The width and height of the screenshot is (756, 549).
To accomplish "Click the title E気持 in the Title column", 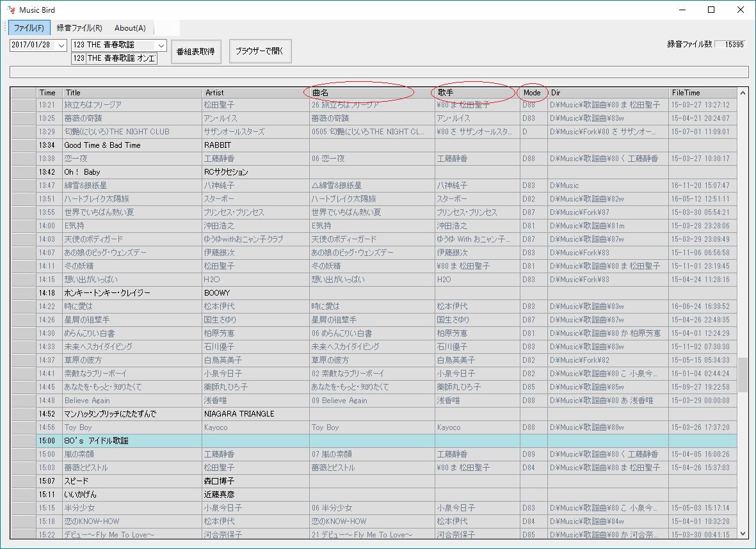I will (74, 226).
